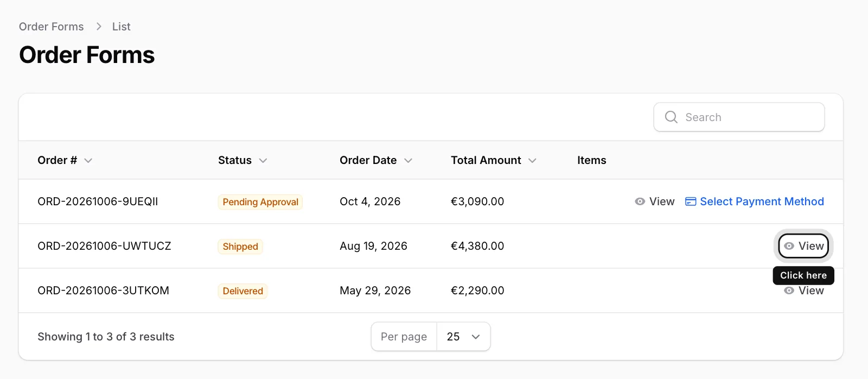The image size is (868, 379).
Task: Click the eye icon on the Shipped order row
Action: [789, 246]
